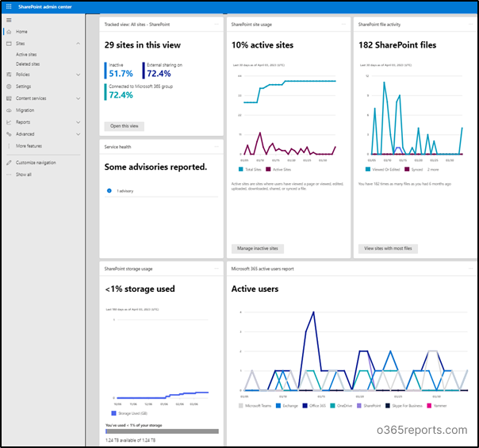479x448 pixels.
Task: Open active users report card ellipsis menu
Action: [471, 269]
